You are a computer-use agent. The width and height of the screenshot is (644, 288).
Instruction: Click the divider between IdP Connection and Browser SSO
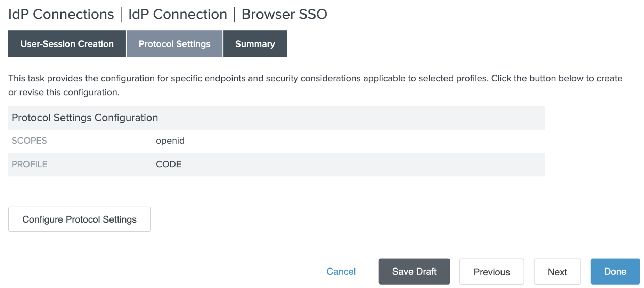pos(235,15)
